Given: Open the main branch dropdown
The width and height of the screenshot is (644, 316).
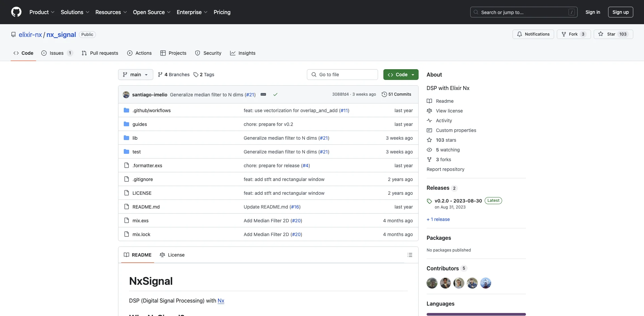Looking at the screenshot, I should 136,75.
